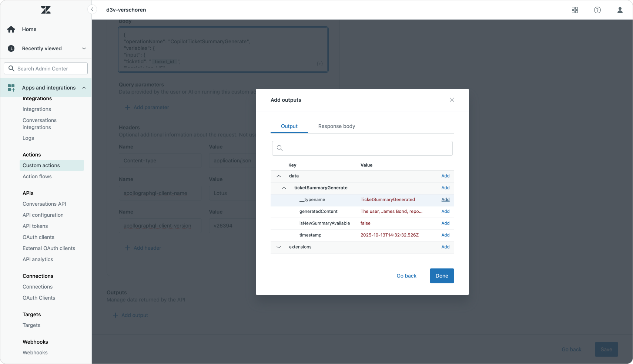Click the Save button at the bottom
This screenshot has height=364, width=633.
pos(606,350)
